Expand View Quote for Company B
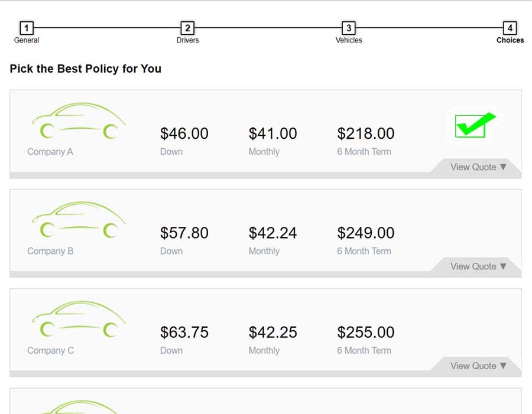Screen dimensions: 532x414 click(x=478, y=266)
